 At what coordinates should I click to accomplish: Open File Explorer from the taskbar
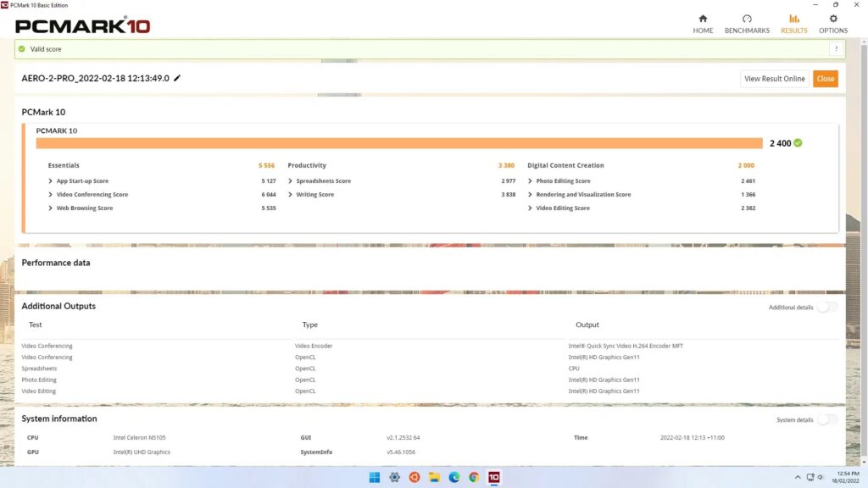pyautogui.click(x=434, y=477)
